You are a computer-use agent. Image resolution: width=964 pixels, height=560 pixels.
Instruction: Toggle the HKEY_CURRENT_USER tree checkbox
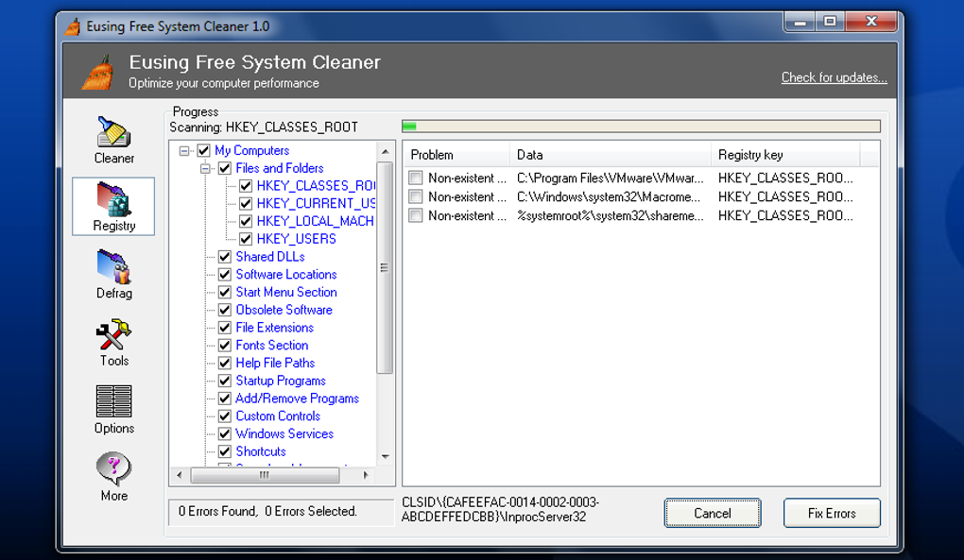coord(246,204)
